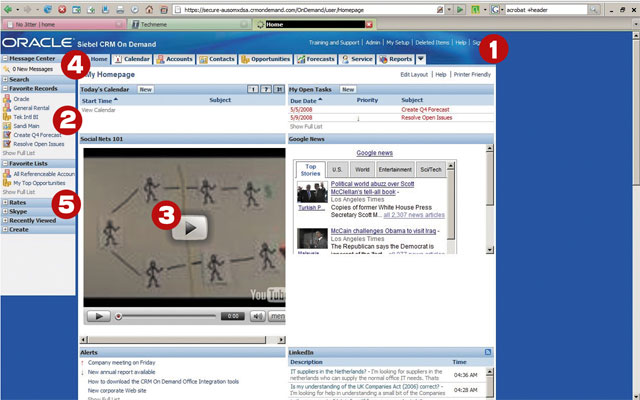Click the red Stop loading icon
This screenshot has width=640, height=400.
[62, 9]
